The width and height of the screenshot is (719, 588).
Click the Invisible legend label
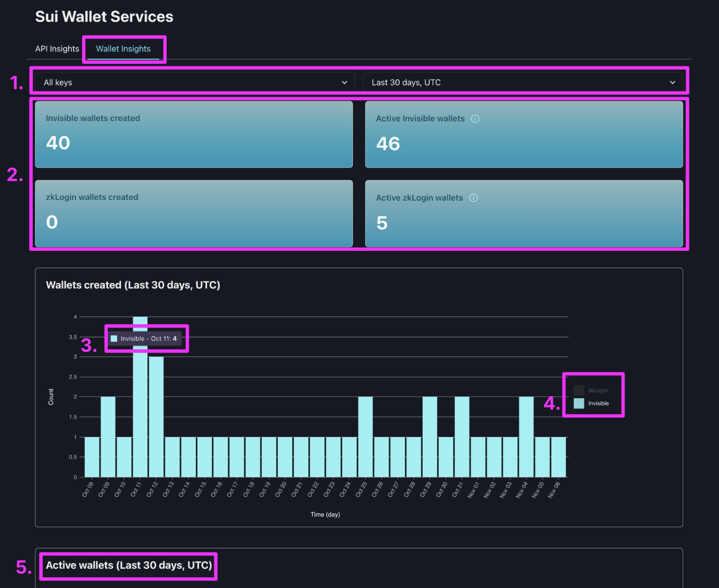click(598, 403)
